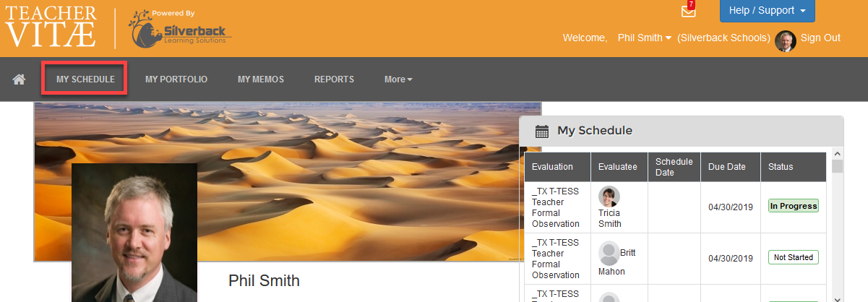Click Britt Mahon's placeholder avatar
Viewport: 868px width, 302px height.
(x=609, y=252)
